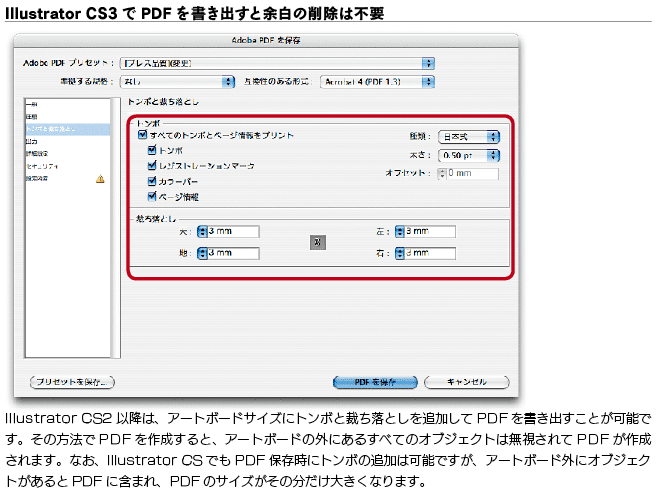
Task: Click the キャンセル button
Action: 467,382
